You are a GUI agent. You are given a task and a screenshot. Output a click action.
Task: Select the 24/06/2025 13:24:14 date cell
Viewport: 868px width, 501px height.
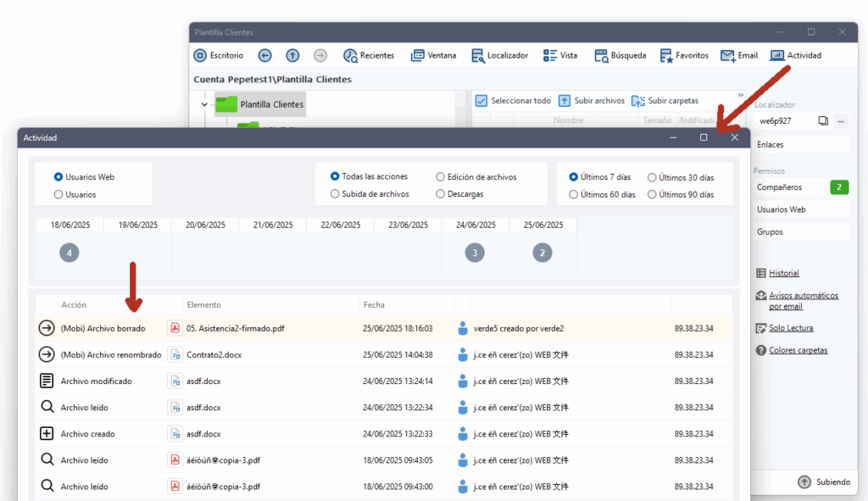coord(398,381)
